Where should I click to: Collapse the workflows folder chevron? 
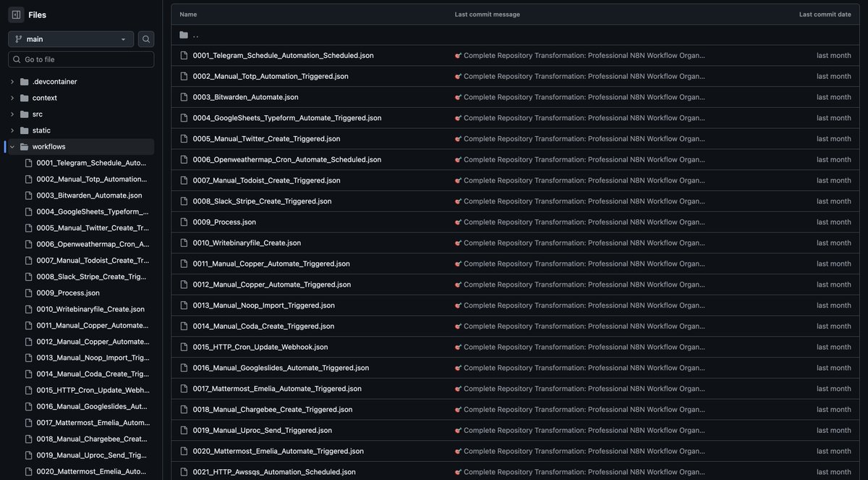pyautogui.click(x=12, y=147)
